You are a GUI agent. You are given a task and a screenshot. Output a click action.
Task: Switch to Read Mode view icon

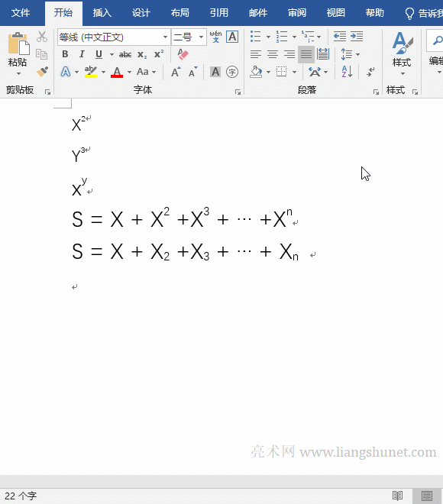pyautogui.click(x=398, y=496)
